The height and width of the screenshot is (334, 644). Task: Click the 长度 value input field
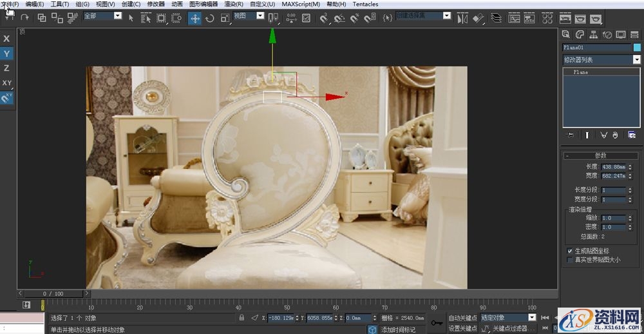tap(612, 167)
